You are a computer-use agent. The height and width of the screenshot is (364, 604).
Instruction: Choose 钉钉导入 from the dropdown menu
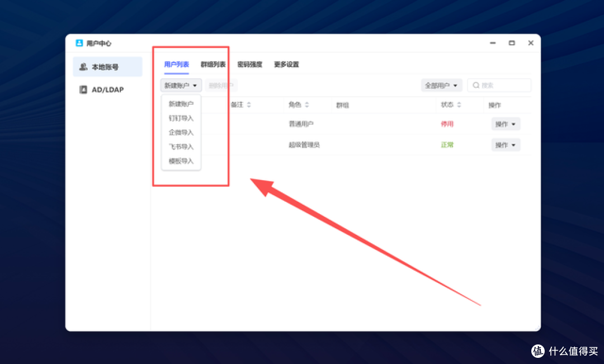coord(181,118)
